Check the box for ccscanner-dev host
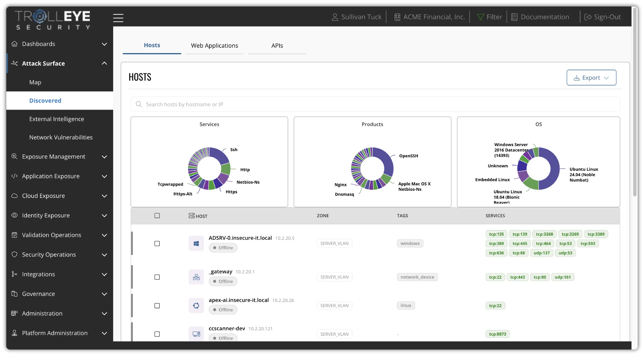This screenshot has width=644, height=356. 157,334
